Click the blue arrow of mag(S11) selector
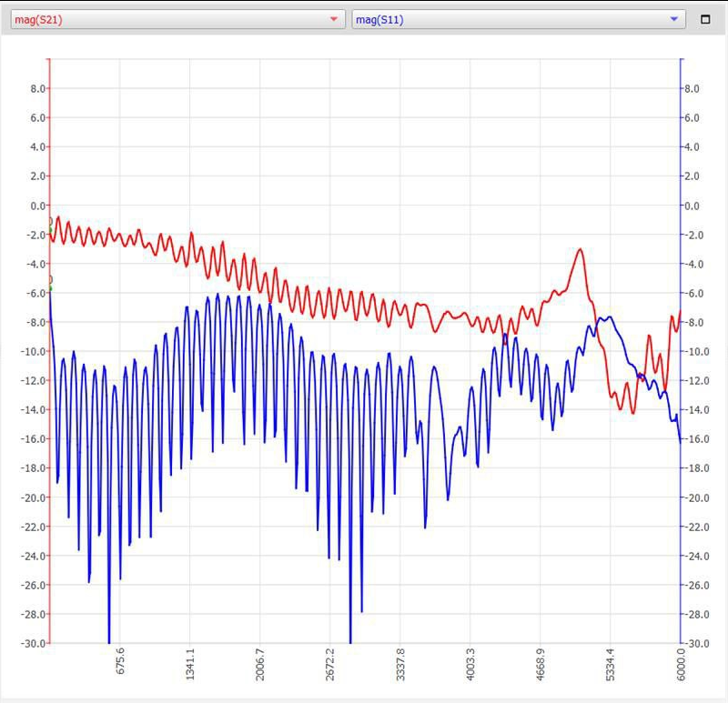The height and width of the screenshot is (703, 728). point(674,19)
